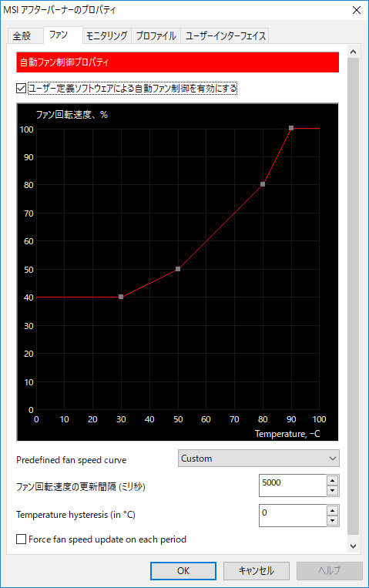The height and width of the screenshot is (588, 369).
Task: Click the scrollbar up arrow
Action: pyautogui.click(x=354, y=52)
